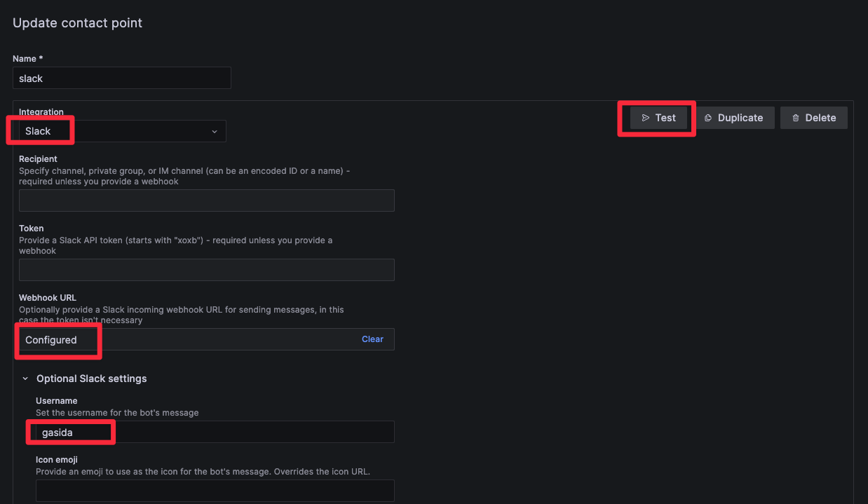Click the 'Username' field label
Screen dimensions: 868x504
pyautogui.click(x=57, y=401)
